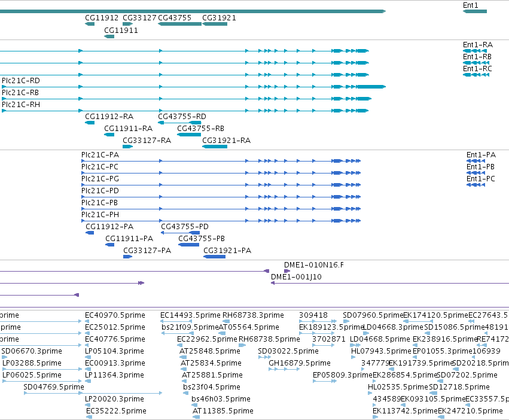
Task: Select the Plc21C-PH protein label
Action: 100,215
